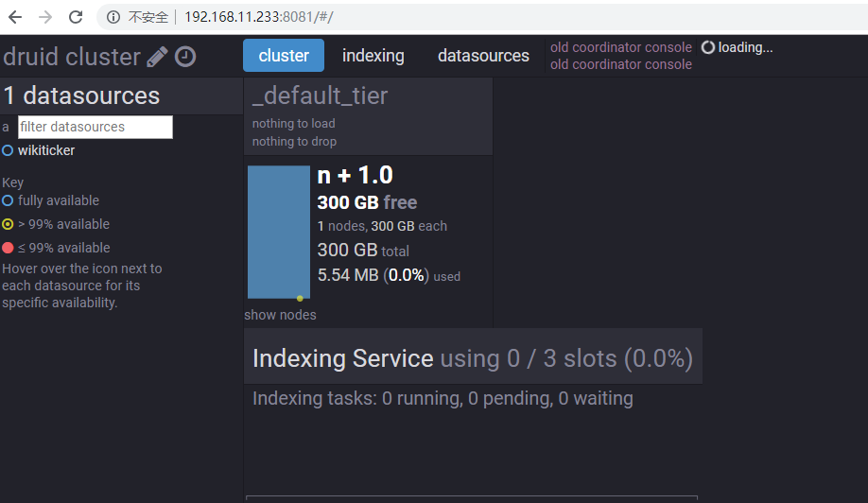This screenshot has height=503, width=868.
Task: Click the _default_tier heading
Action: 320,95
